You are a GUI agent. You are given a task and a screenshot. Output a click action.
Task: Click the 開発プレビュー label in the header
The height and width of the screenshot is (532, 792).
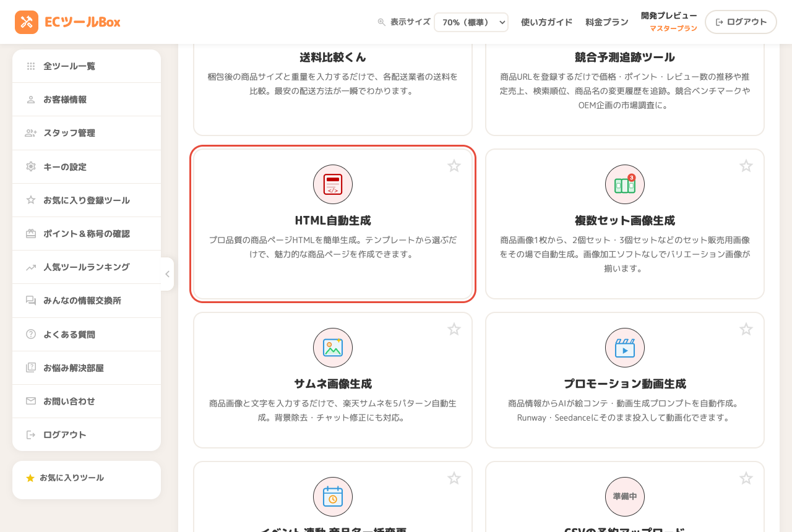pyautogui.click(x=669, y=15)
